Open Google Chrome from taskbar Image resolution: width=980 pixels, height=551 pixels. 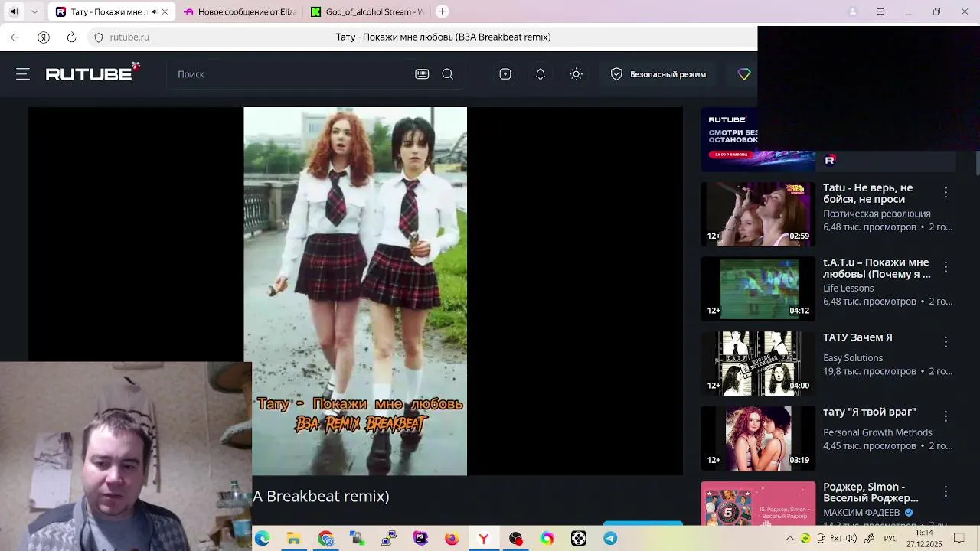(x=325, y=539)
